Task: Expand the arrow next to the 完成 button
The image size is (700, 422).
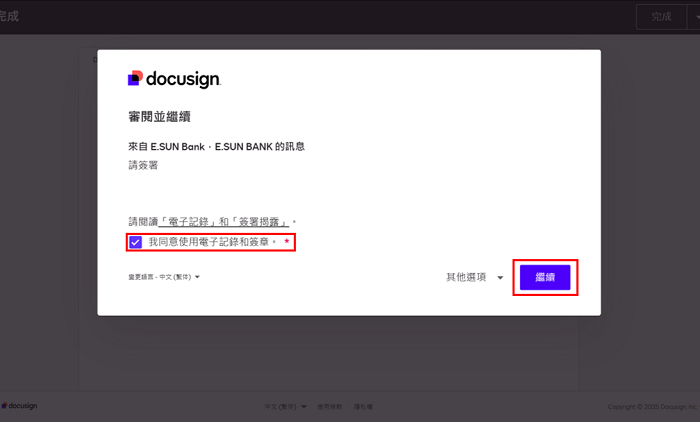Action: (x=691, y=17)
